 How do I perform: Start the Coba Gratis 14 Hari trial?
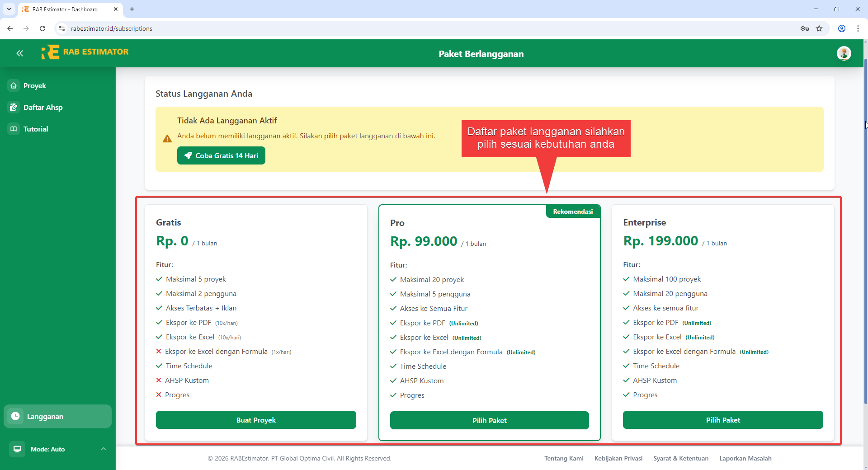[x=221, y=155]
